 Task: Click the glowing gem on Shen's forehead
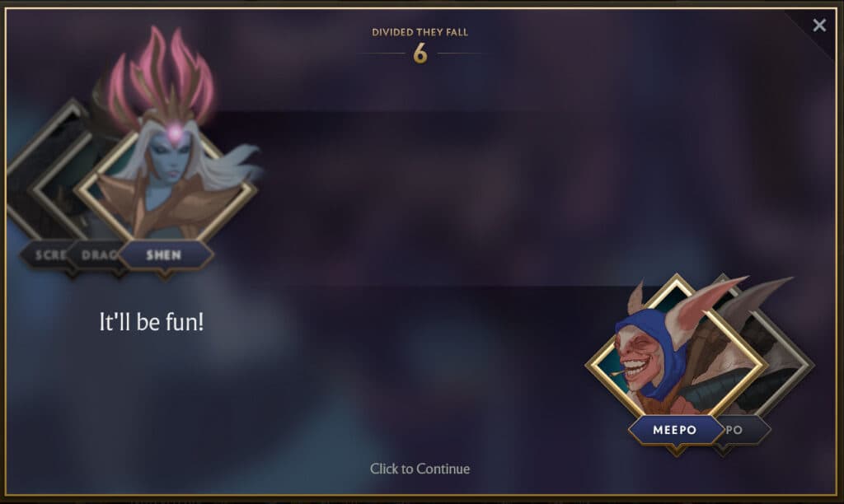tap(175, 132)
